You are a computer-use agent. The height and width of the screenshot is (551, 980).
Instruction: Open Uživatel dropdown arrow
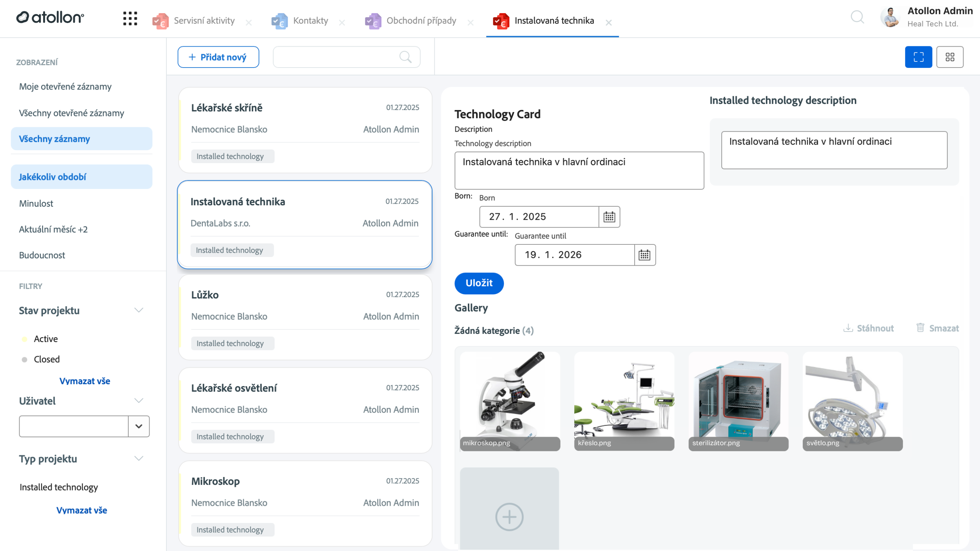139,426
